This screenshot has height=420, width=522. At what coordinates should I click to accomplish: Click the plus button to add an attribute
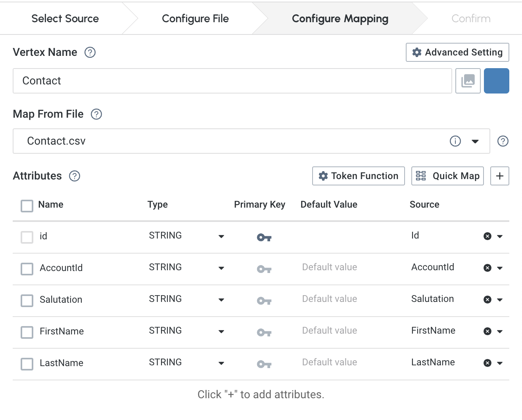pyautogui.click(x=499, y=176)
